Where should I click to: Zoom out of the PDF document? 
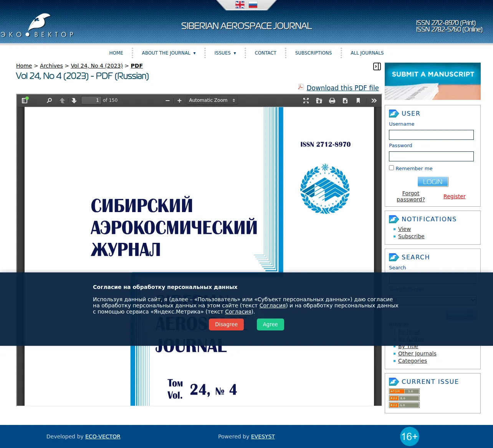(167, 100)
